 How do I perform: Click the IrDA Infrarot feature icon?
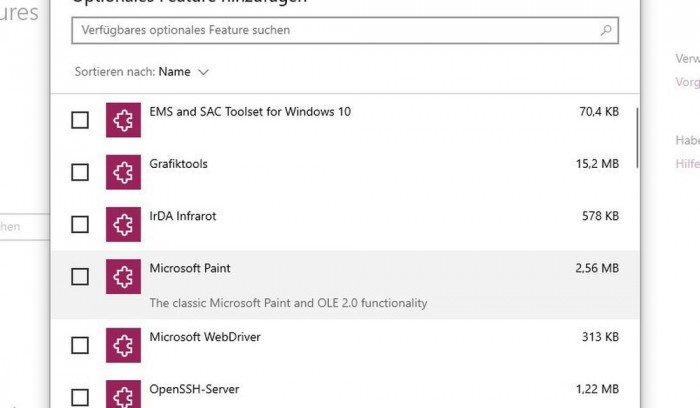tap(123, 224)
